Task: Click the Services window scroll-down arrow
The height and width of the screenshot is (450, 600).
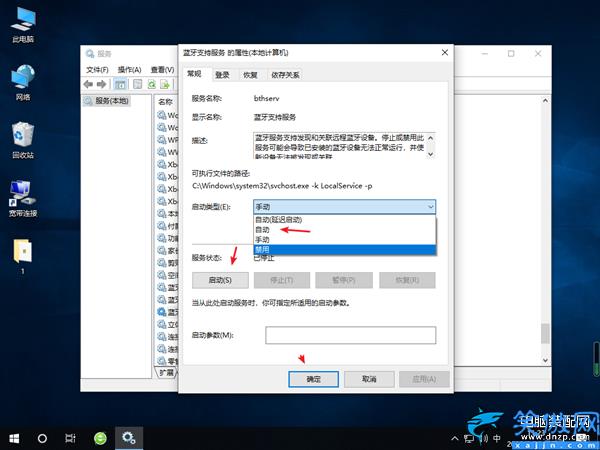Action: 545,360
